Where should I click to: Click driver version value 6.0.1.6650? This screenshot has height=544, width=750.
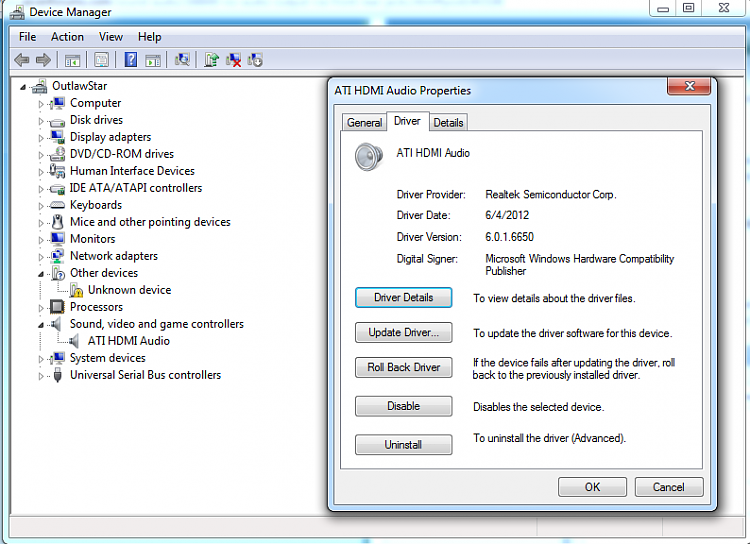509,237
